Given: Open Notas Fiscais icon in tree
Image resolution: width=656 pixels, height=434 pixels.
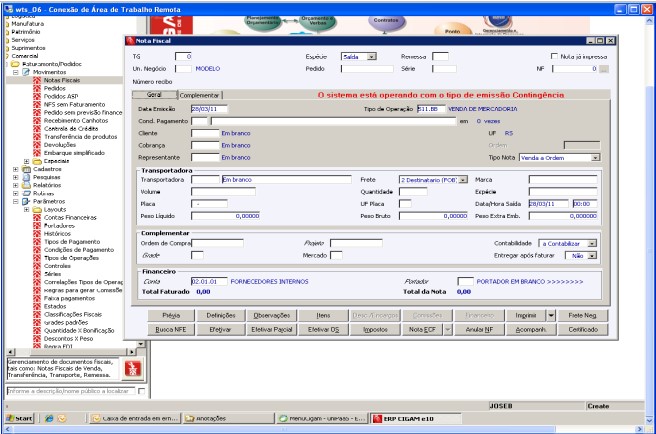Looking at the screenshot, I should coord(37,80).
